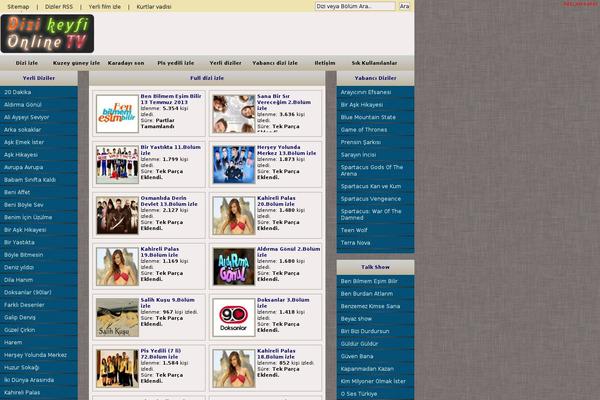
Task: Open the Ben Bilmem Eşim Bilir thumbnail
Action: pyautogui.click(x=117, y=114)
